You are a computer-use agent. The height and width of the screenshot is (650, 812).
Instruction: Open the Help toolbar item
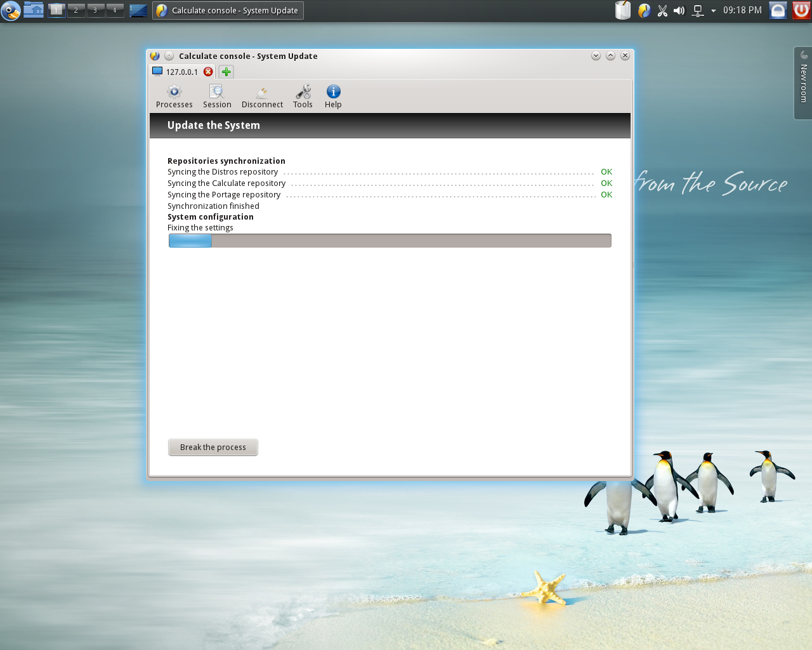[x=333, y=96]
